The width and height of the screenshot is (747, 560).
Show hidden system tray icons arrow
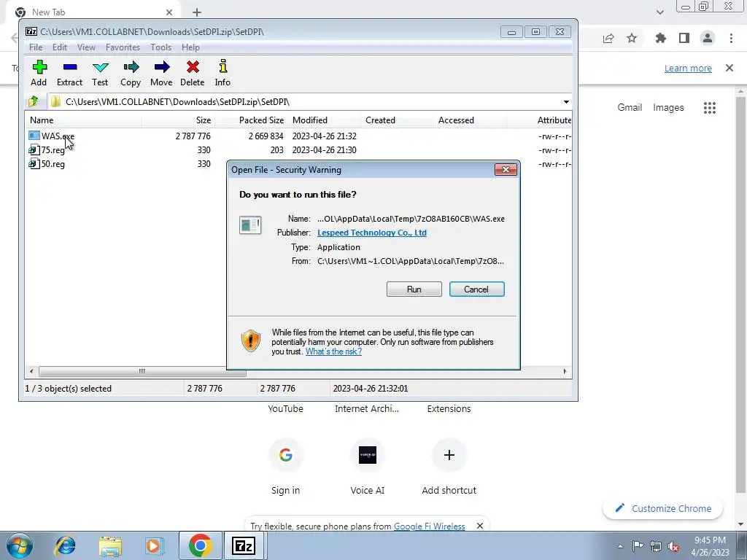point(620,546)
